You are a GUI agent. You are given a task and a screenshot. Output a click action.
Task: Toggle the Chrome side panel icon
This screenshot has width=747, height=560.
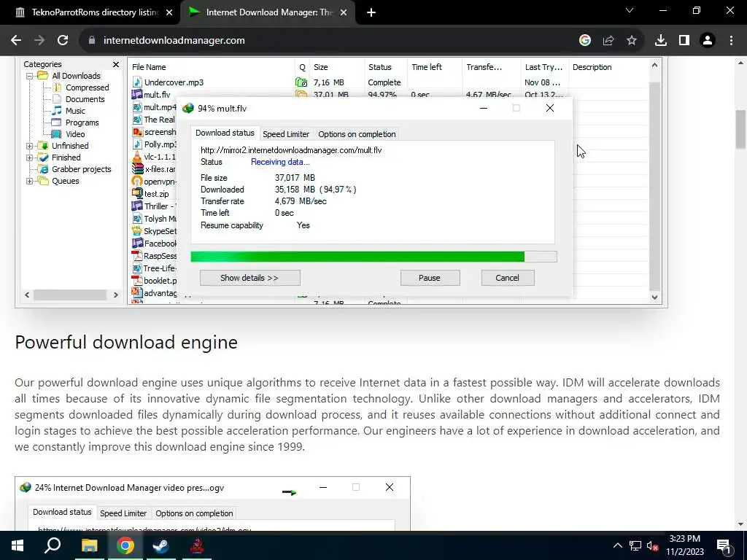click(x=684, y=41)
